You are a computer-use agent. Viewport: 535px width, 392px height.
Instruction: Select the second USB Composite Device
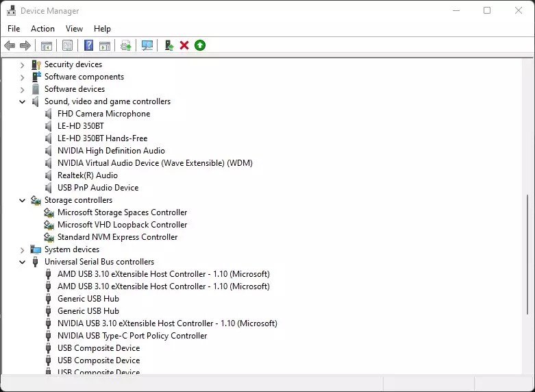click(x=99, y=360)
